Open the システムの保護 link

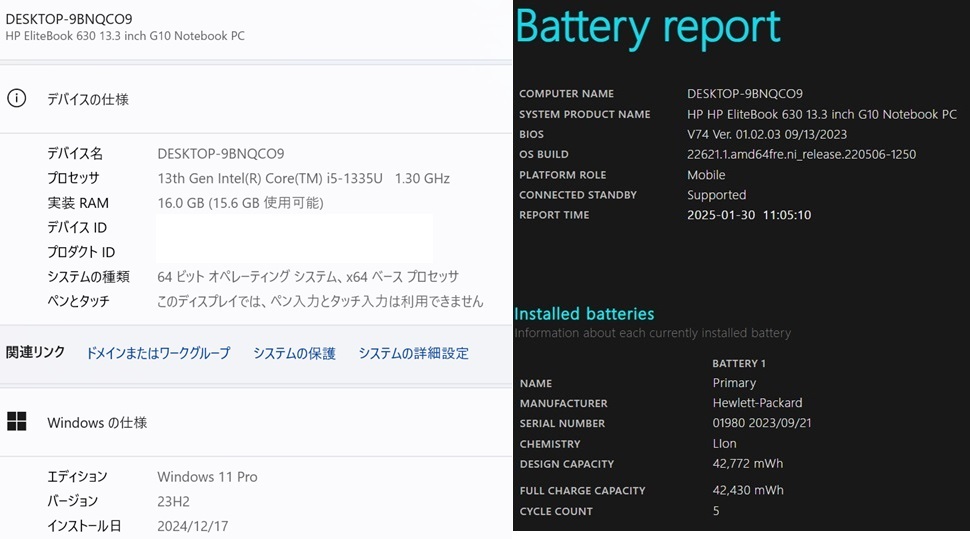294,353
